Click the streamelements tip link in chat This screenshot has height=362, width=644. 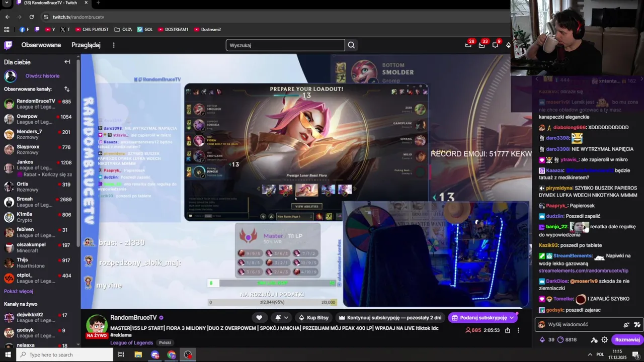click(584, 270)
